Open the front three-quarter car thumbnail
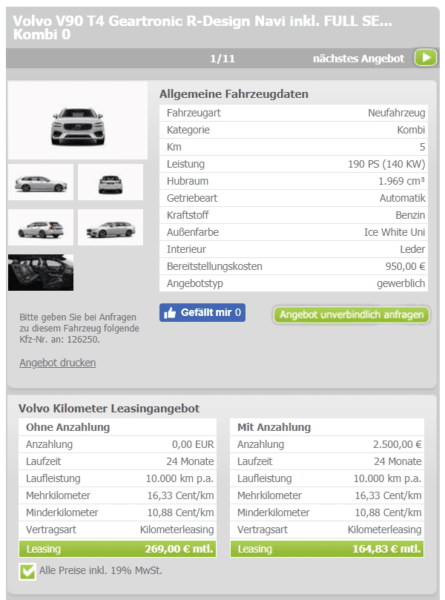445x600 pixels. click(110, 227)
